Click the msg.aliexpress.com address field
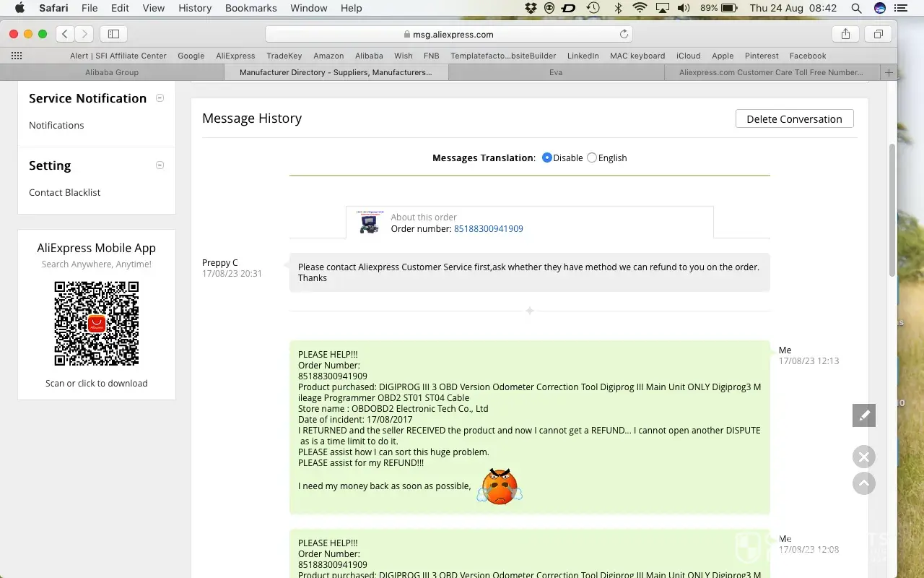 (x=448, y=34)
